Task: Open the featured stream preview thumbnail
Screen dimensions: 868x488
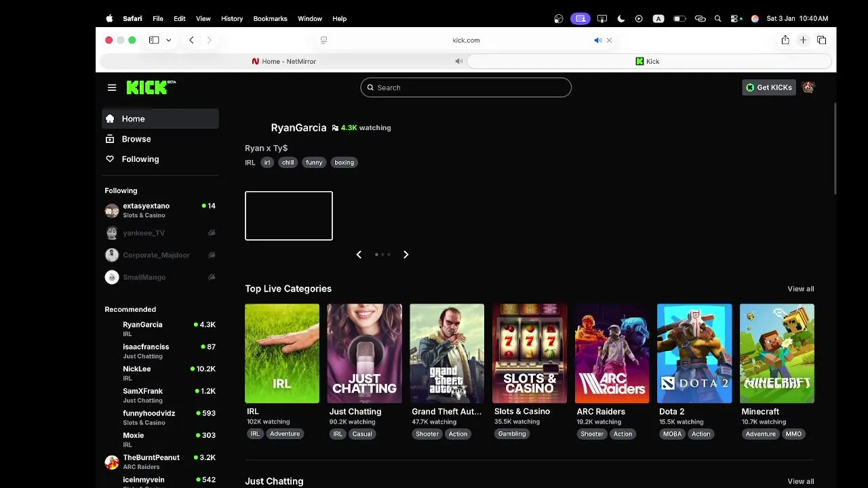Action: click(289, 216)
